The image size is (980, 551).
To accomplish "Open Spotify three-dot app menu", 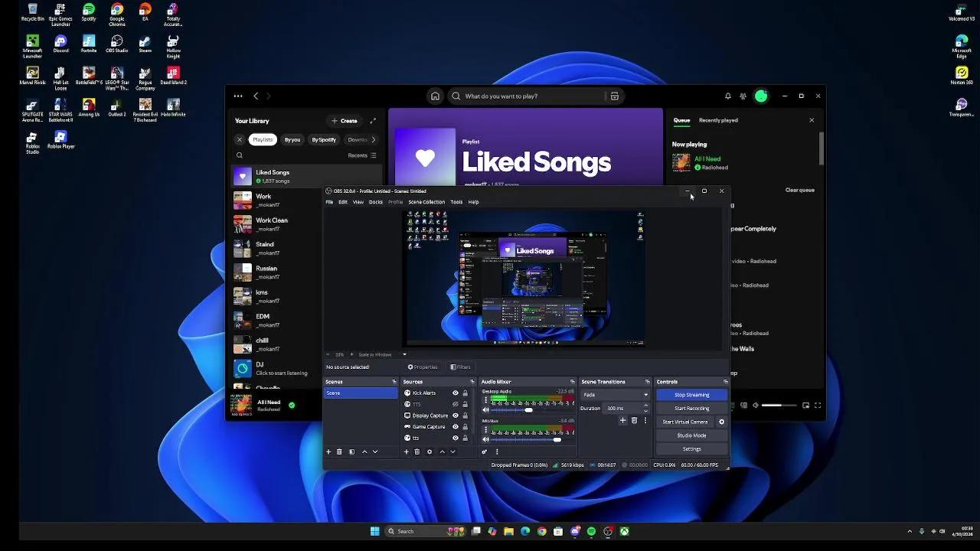I will pos(238,96).
